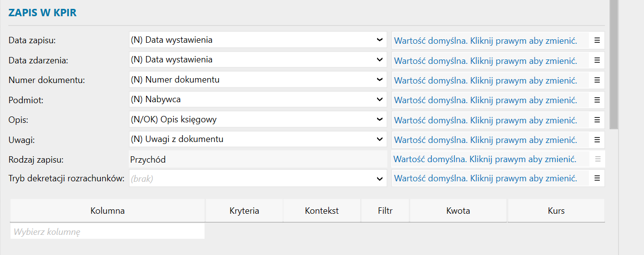Open hamburger menu for Data zapisu row
The image size is (644, 255).
pos(597,40)
